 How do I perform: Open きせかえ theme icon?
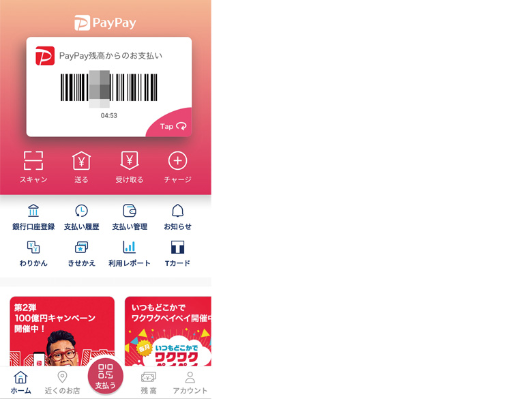[81, 248]
